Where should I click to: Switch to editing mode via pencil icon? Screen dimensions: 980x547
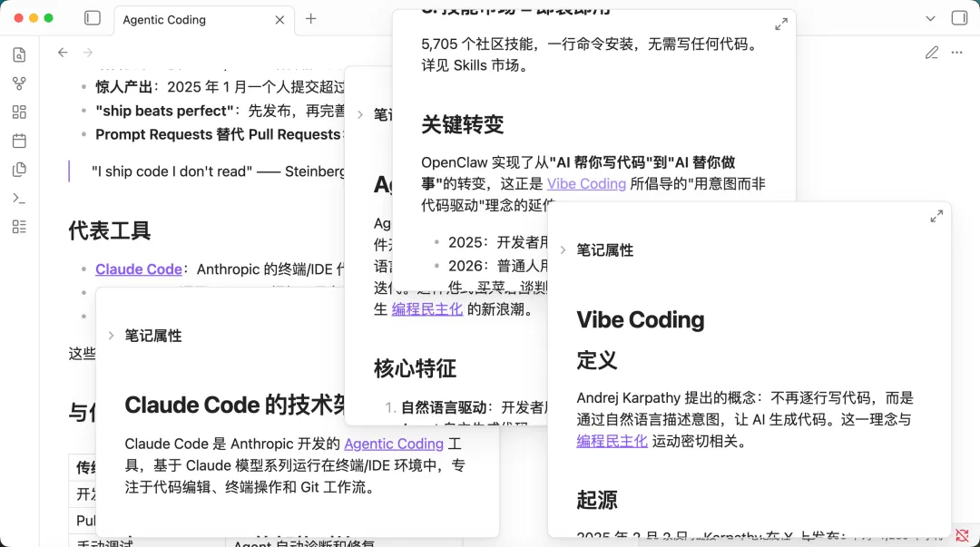(932, 53)
